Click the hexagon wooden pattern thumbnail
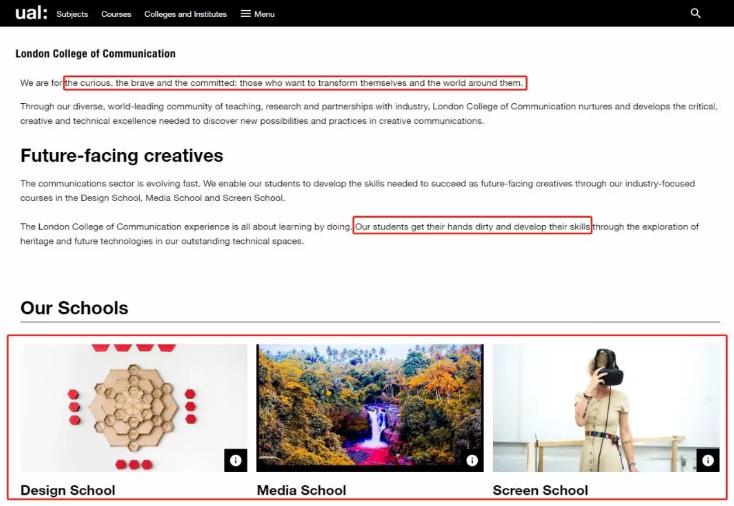The width and height of the screenshot is (734, 506). [x=133, y=407]
